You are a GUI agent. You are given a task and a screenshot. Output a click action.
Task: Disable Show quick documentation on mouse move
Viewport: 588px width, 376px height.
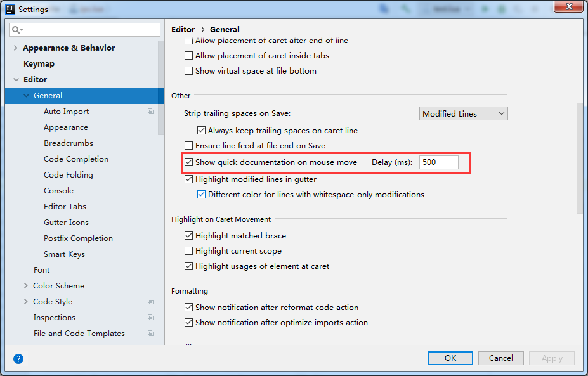pos(188,162)
